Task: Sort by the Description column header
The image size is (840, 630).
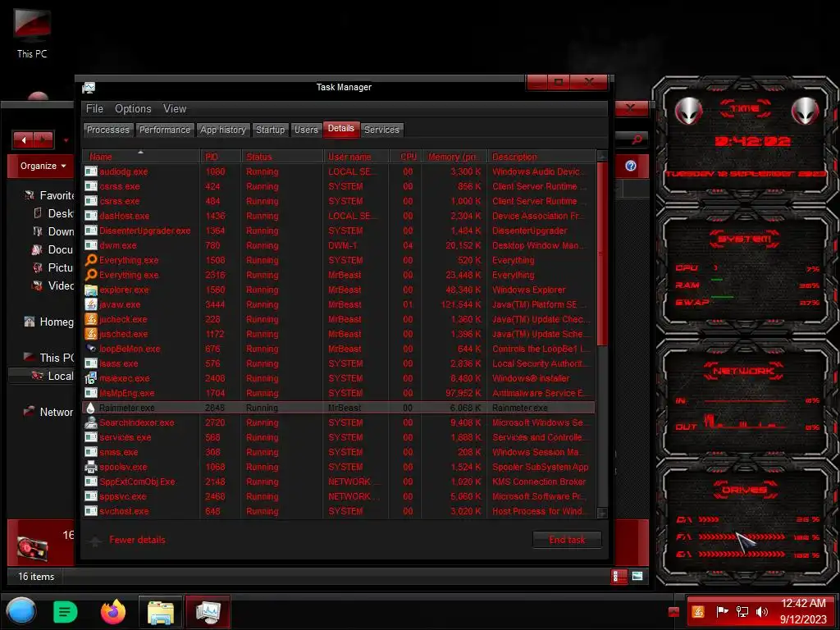Action: point(541,157)
